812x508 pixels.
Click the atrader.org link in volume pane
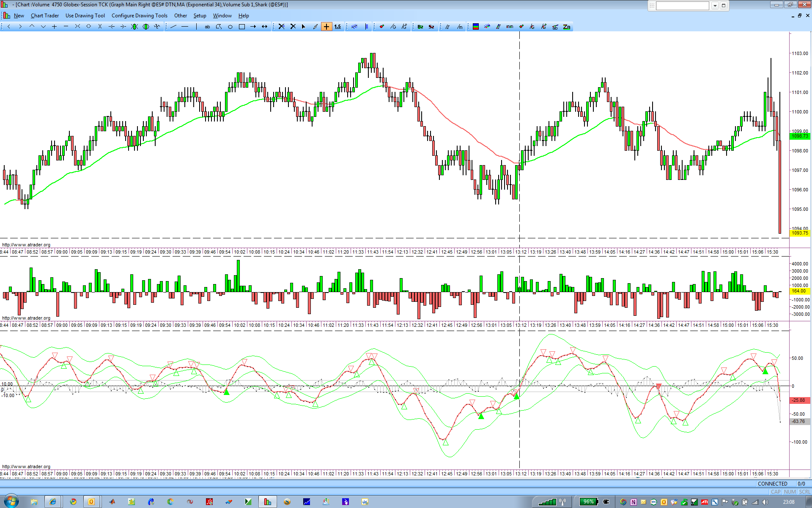click(26, 318)
